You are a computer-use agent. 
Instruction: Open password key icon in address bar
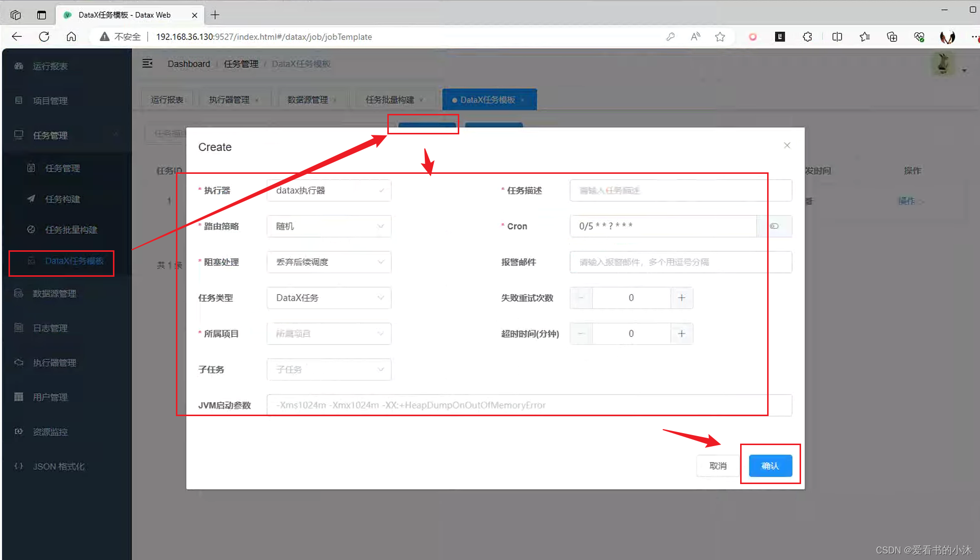670,36
